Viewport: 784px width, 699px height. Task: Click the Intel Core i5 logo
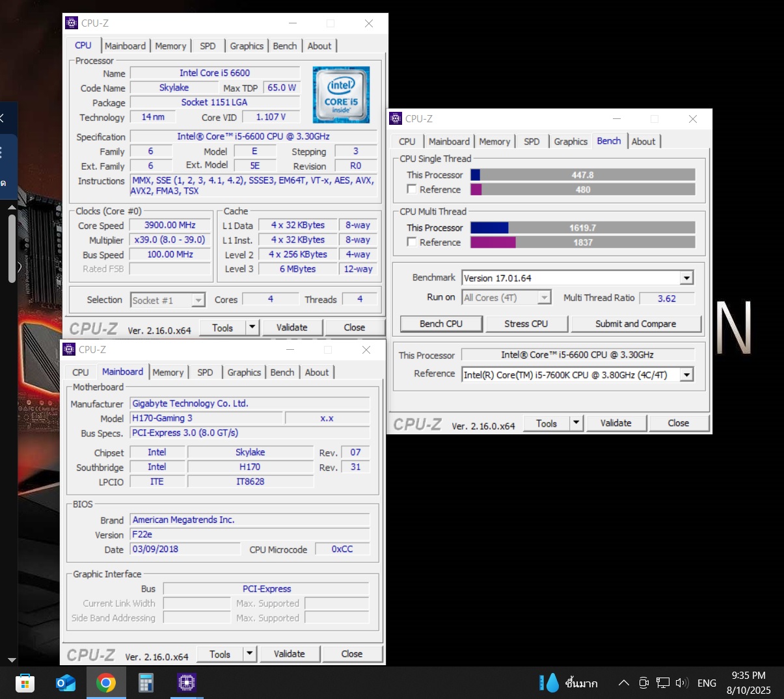[341, 95]
